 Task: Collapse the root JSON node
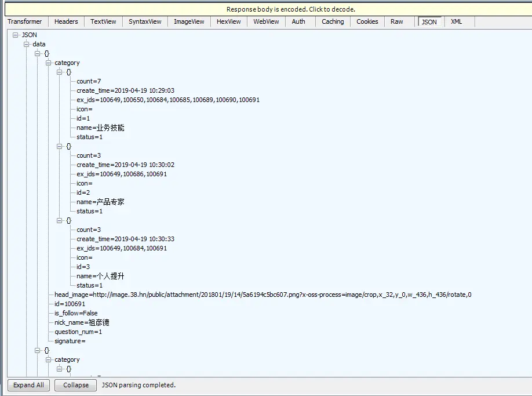[x=15, y=35]
